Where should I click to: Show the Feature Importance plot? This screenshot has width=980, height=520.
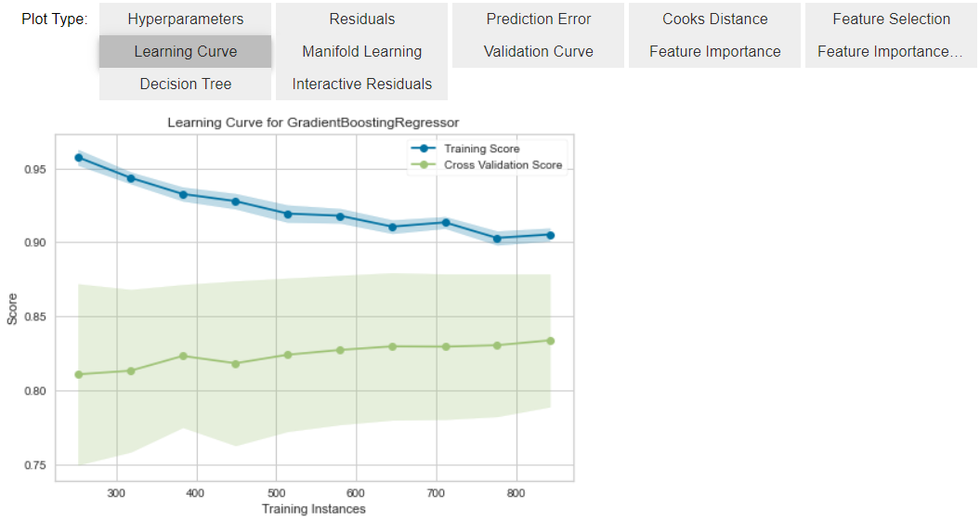(714, 51)
